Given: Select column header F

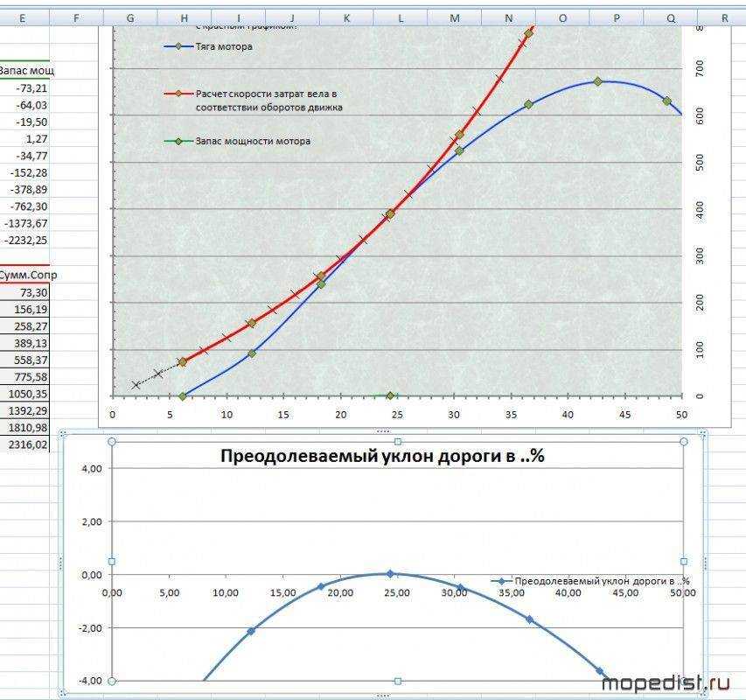Looking at the screenshot, I should coord(77,18).
